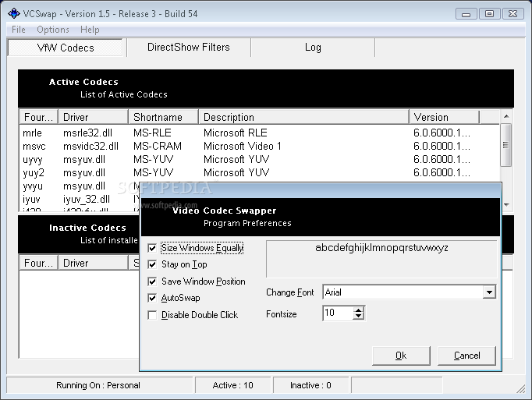Increase Fontsize with the up arrow
The width and height of the screenshot is (532, 400).
coord(359,310)
